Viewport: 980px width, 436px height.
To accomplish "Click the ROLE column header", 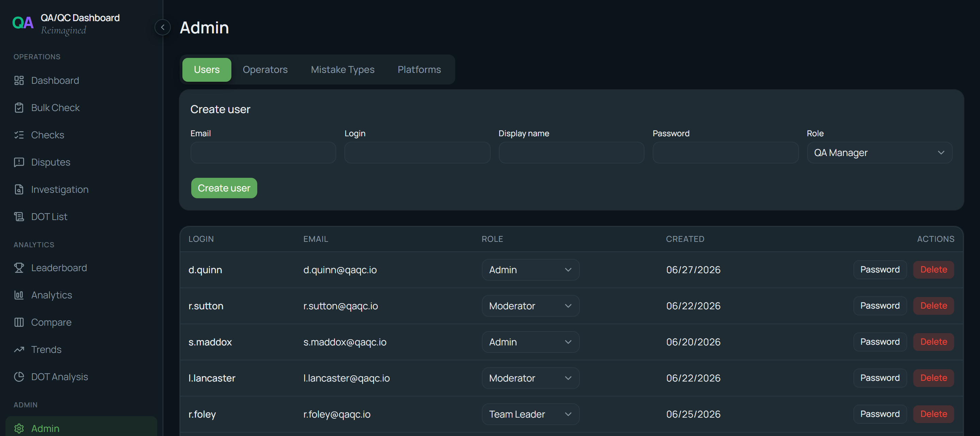I will click(492, 239).
